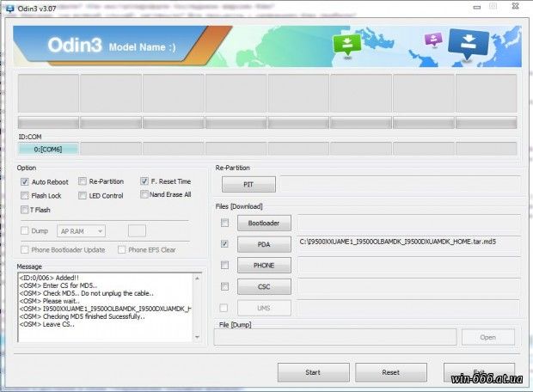Click Message log scroll up arrow

tap(197, 279)
